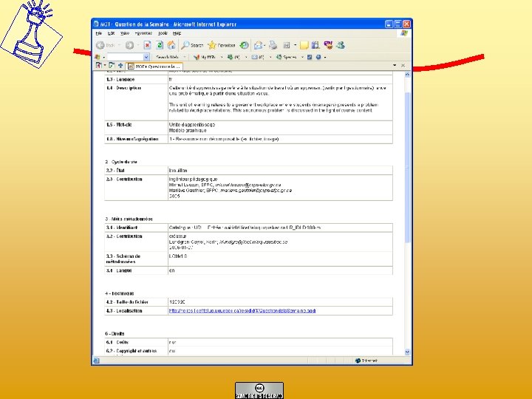Click the MSN butterfly logo in the search toolbar

pos(98,57)
